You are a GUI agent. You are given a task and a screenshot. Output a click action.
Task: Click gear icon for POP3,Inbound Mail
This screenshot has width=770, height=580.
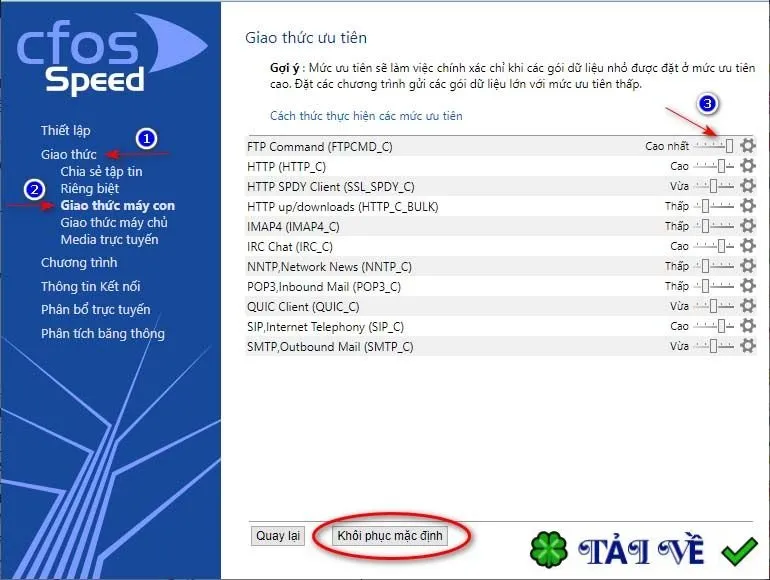(x=747, y=286)
